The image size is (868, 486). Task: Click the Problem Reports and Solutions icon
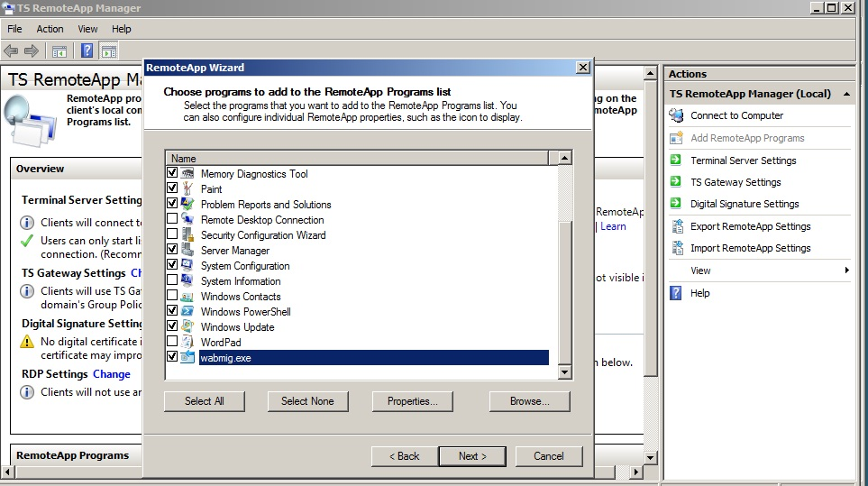[187, 204]
